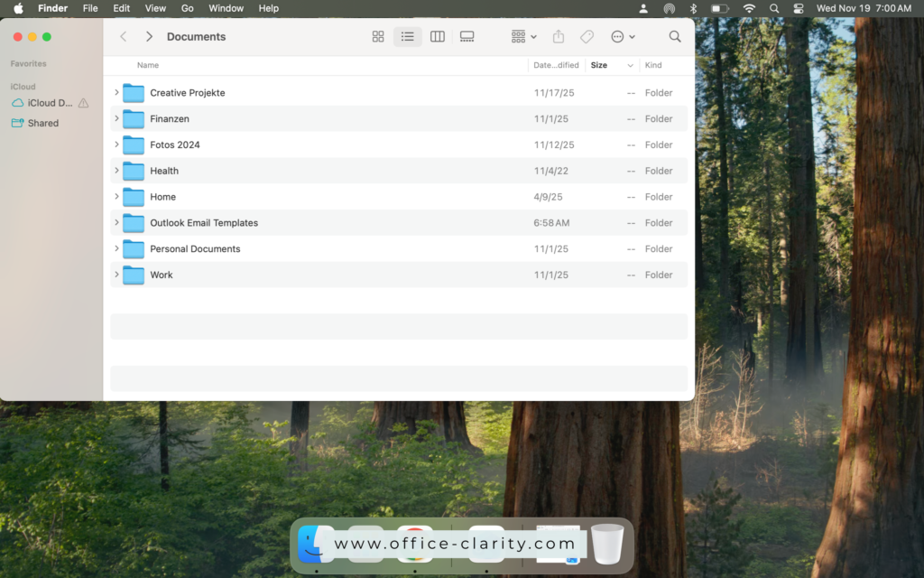Viewport: 924px width, 578px height.
Task: Click the back navigation arrow
Action: pos(123,36)
